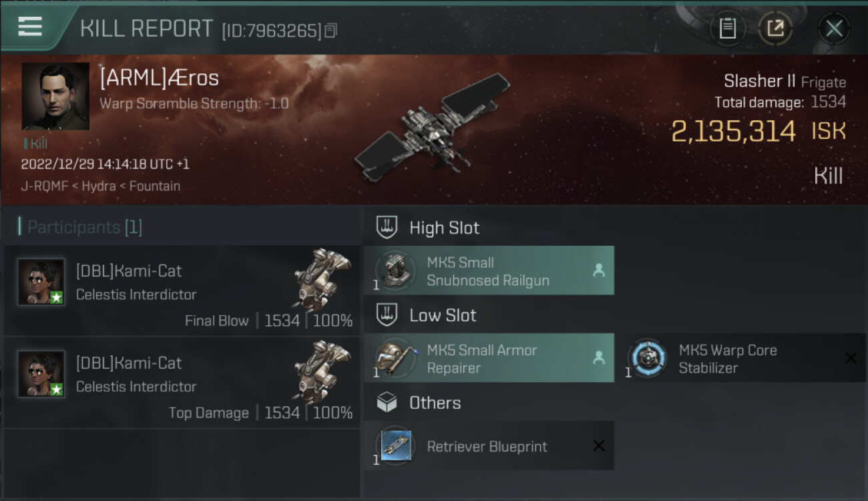
Task: Copy the kill report ID icon
Action: click(x=331, y=30)
